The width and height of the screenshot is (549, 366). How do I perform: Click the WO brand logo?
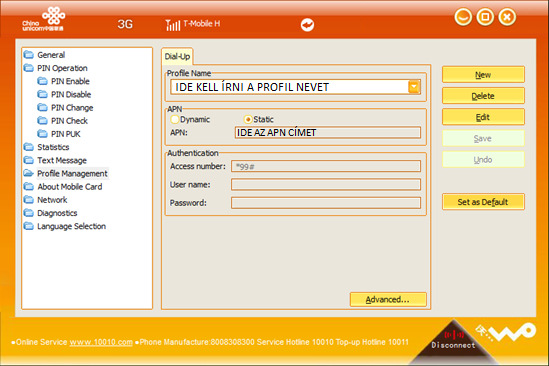pos(506,333)
